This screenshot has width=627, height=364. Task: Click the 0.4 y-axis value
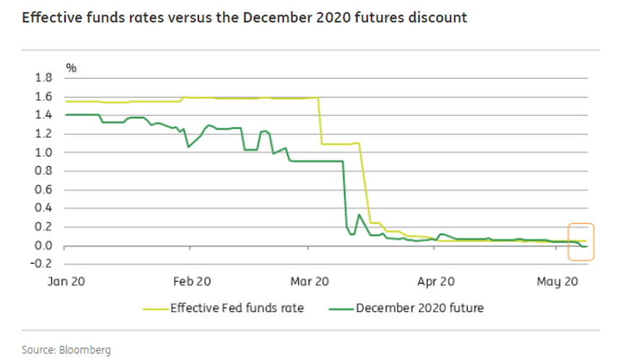(43, 208)
